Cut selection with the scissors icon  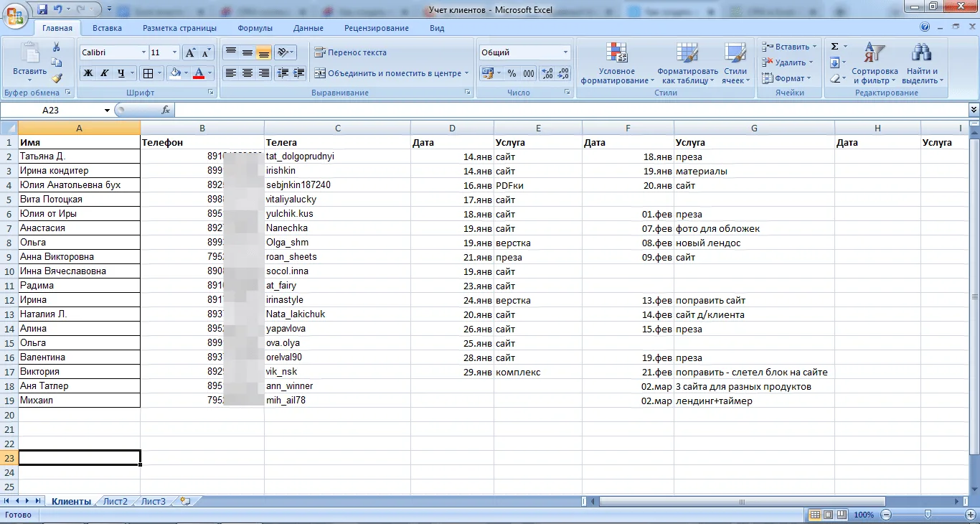(x=57, y=47)
